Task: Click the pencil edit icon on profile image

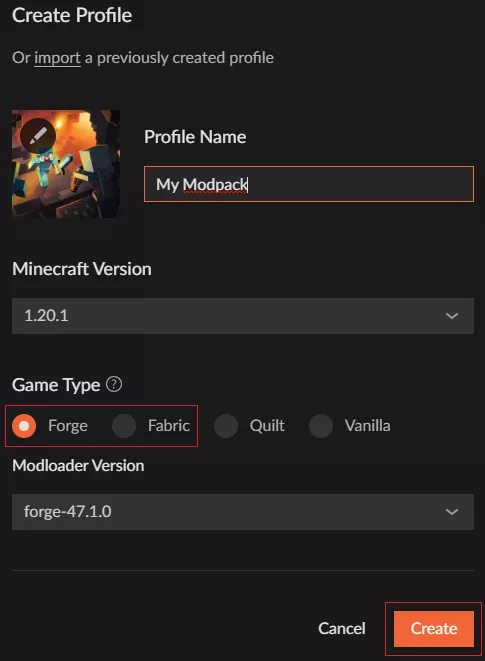Action: pos(38,135)
